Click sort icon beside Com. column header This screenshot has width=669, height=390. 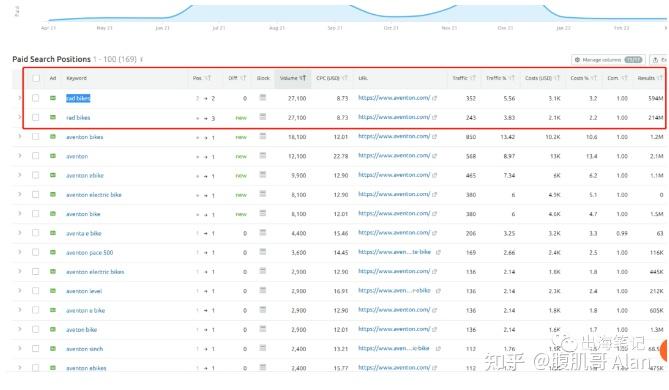[625, 78]
